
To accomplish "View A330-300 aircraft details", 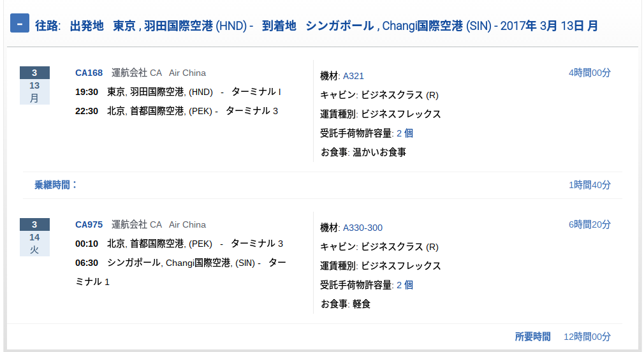I will click(363, 228).
